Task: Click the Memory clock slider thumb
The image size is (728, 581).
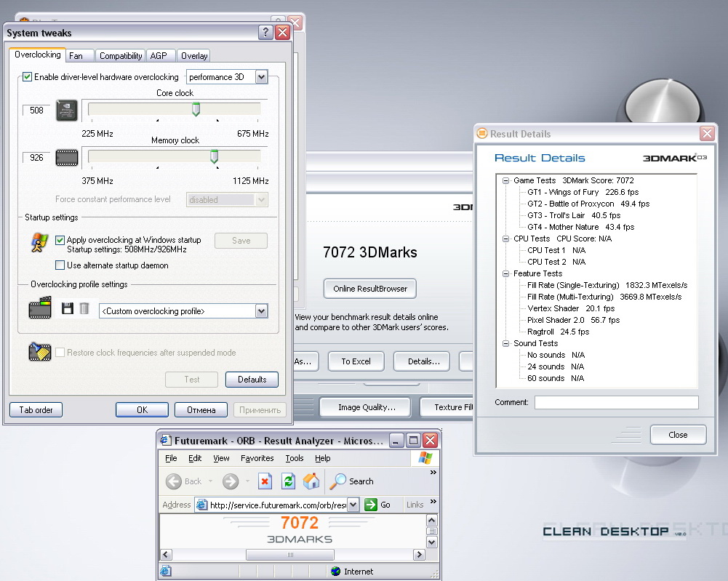Action: coord(214,156)
